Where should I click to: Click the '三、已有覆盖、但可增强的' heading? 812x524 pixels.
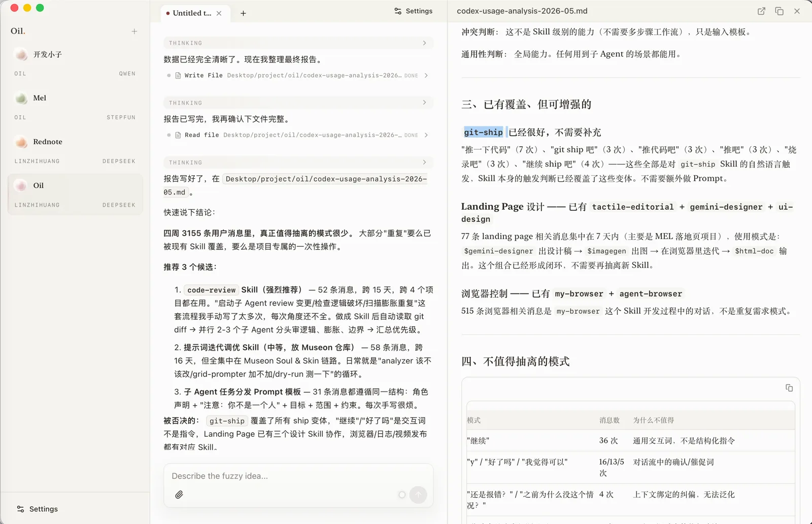526,104
